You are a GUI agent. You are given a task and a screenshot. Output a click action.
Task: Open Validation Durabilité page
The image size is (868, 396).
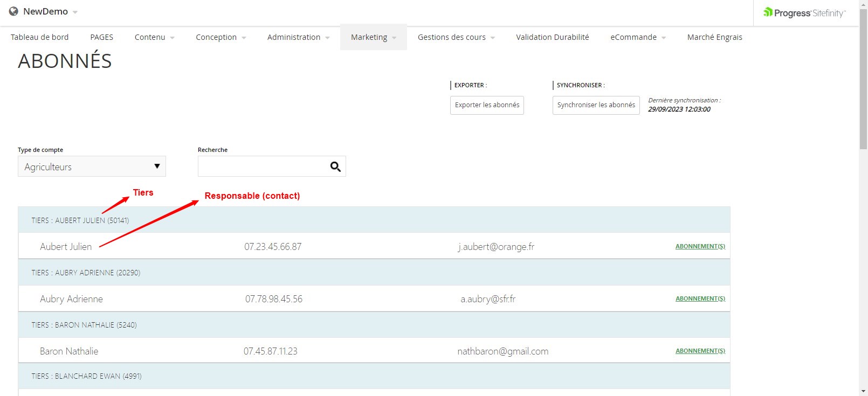tap(552, 37)
